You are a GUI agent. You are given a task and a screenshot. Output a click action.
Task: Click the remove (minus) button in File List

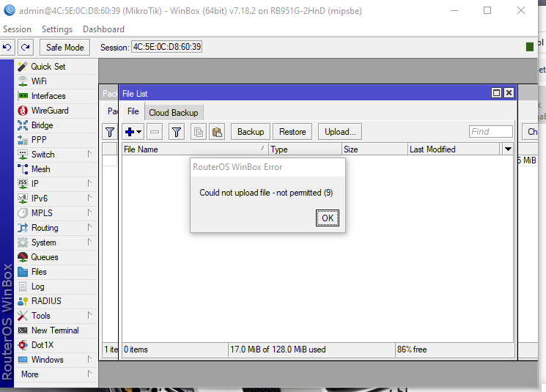pos(155,132)
